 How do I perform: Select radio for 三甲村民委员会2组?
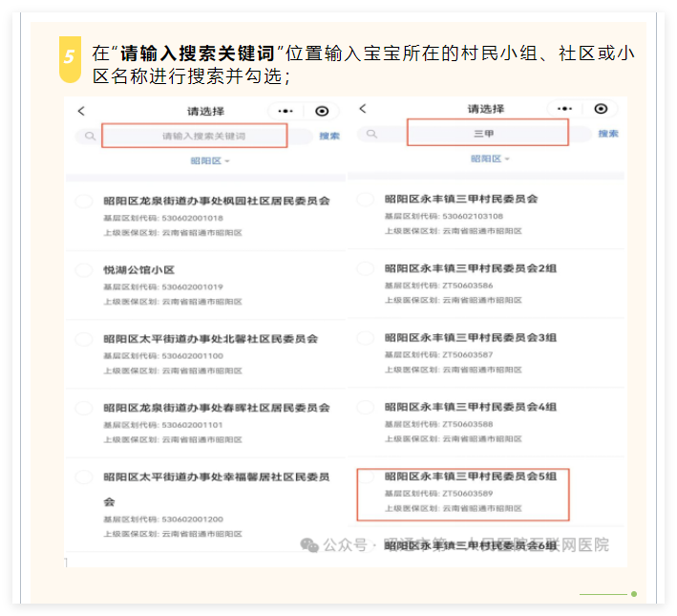point(366,268)
